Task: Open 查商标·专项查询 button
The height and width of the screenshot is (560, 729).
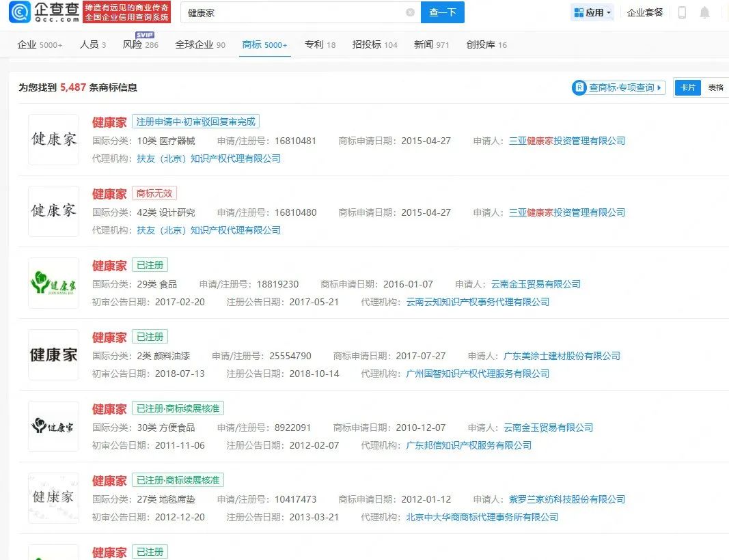Action: [x=618, y=87]
